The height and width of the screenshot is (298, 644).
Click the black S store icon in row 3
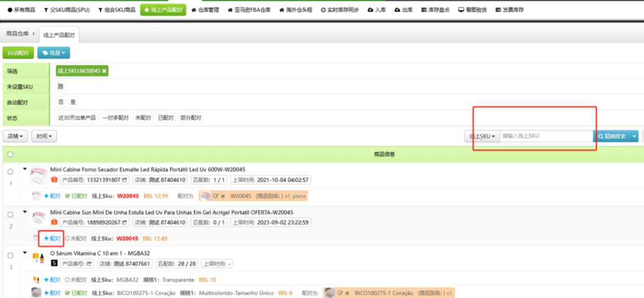click(54, 264)
